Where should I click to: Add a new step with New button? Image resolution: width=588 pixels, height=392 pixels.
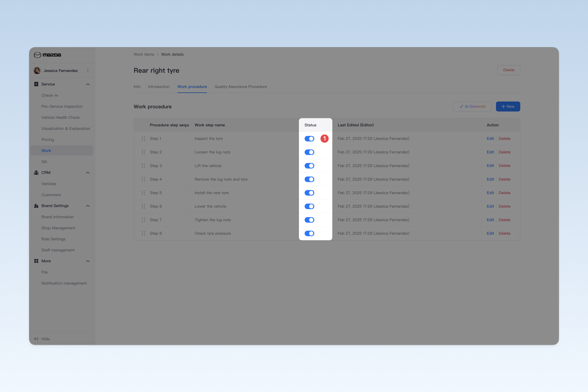(508, 106)
